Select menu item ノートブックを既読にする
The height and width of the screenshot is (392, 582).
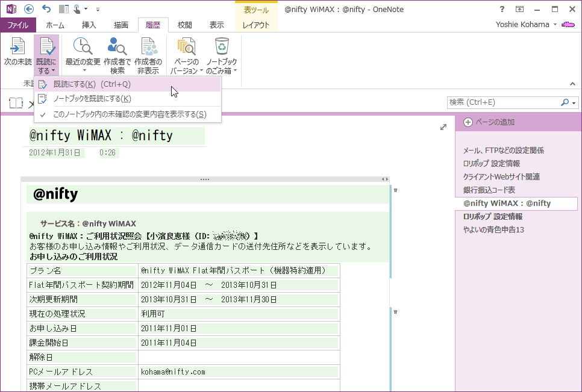[x=128, y=99]
